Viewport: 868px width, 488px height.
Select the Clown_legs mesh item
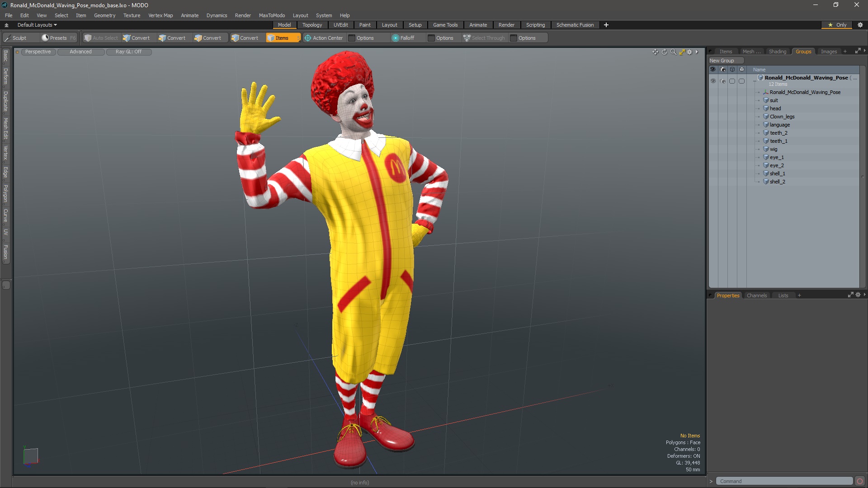tap(782, 117)
